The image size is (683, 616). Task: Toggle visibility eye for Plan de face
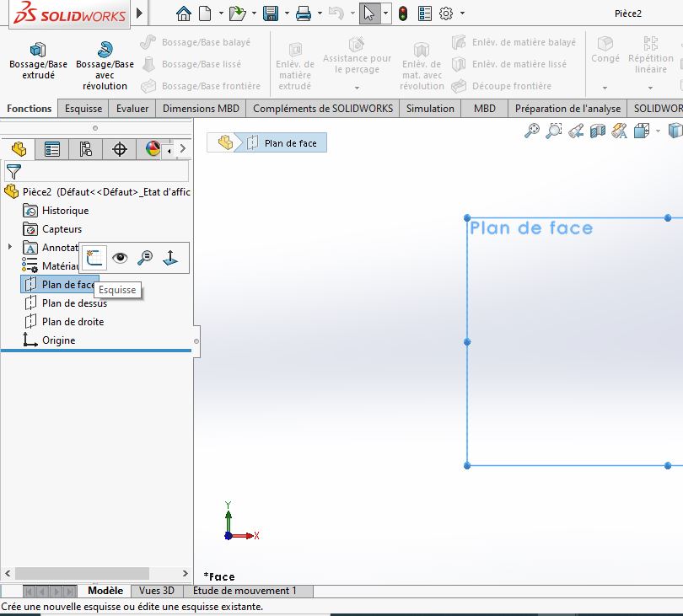pyautogui.click(x=120, y=258)
